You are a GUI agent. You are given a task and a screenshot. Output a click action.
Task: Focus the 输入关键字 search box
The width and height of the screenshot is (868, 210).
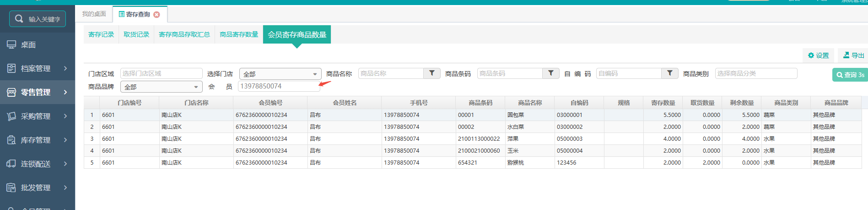tap(38, 19)
